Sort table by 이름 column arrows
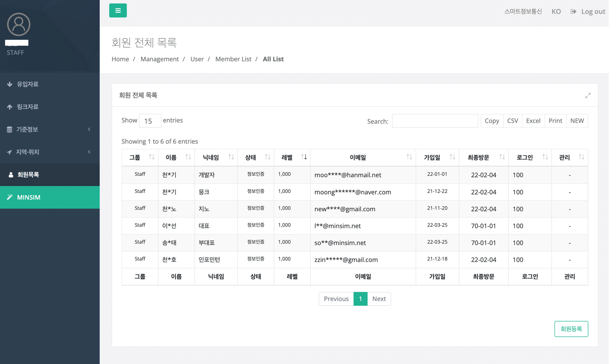The width and height of the screenshot is (616, 364). [x=188, y=157]
